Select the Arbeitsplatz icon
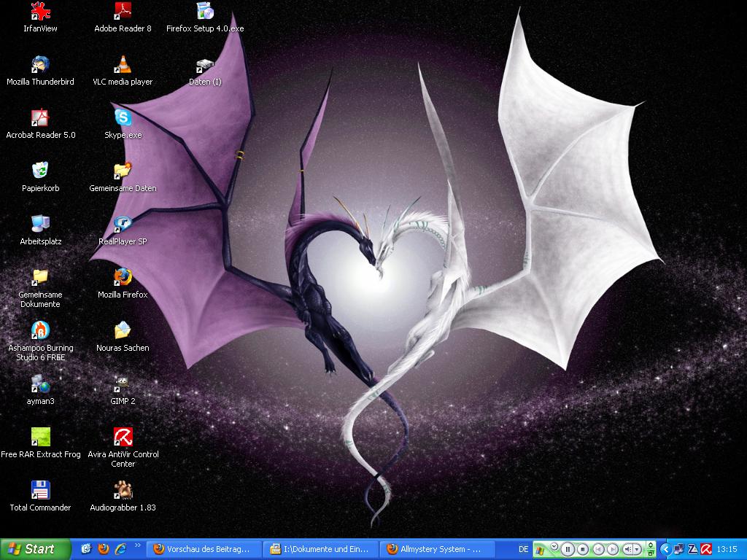747x560 pixels. 41,231
